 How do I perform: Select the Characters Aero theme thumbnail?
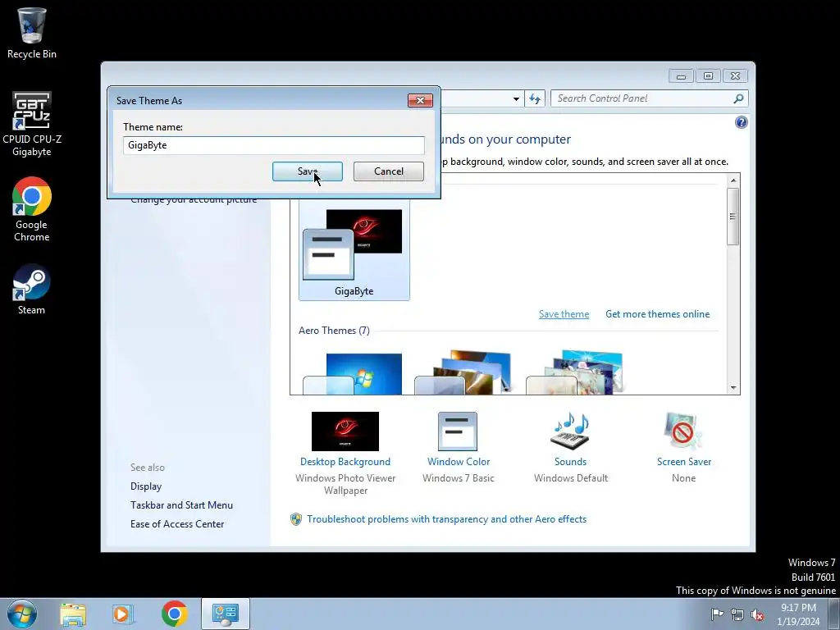point(575,373)
